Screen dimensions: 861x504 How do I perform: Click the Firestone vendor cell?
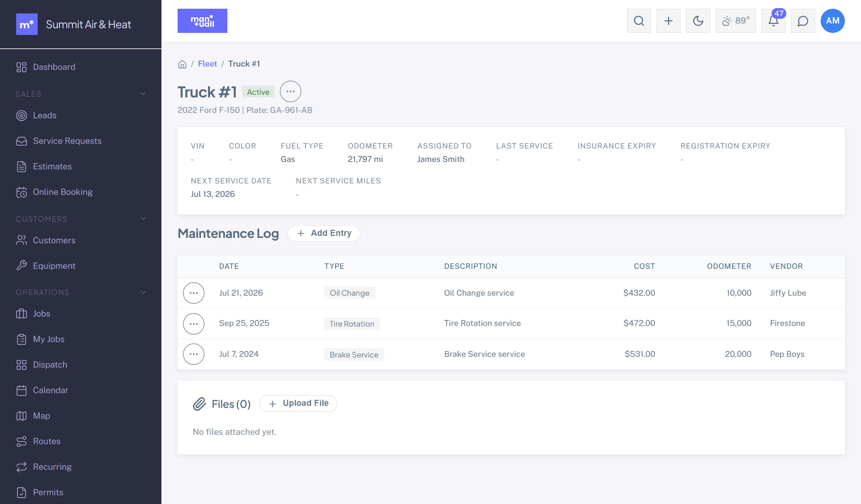(788, 323)
